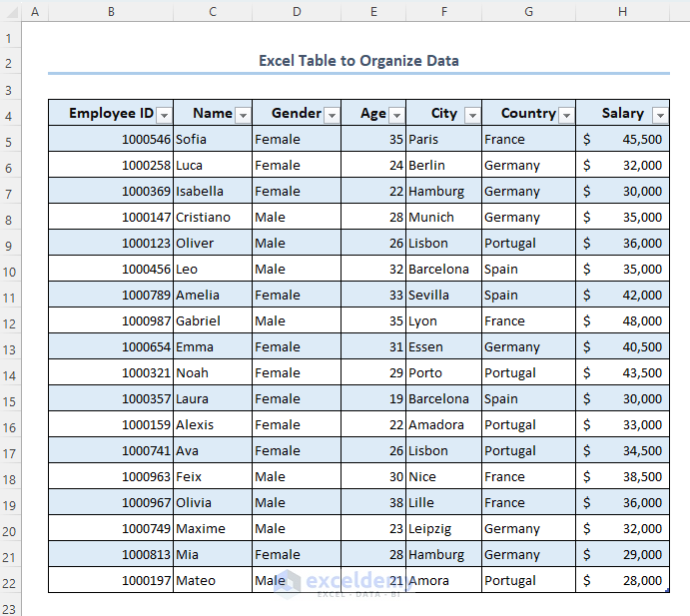690x616 pixels.
Task: Select the 'Amadora' city cell
Action: (x=444, y=424)
